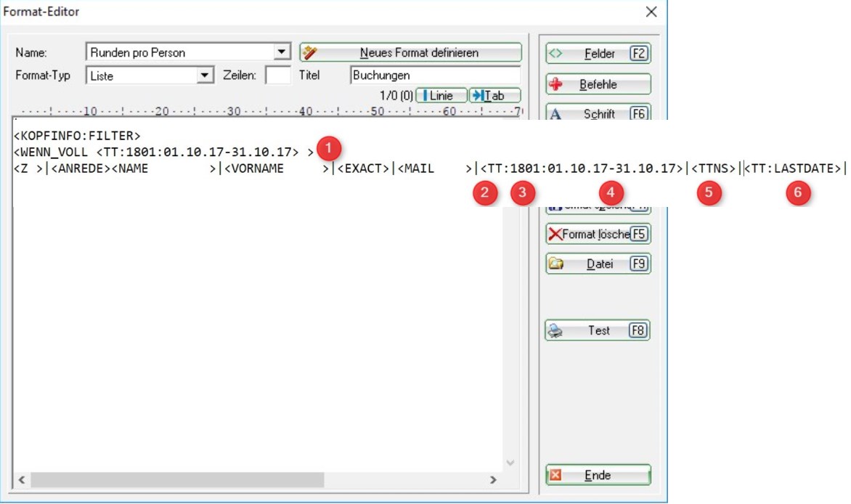Open the Datei F9 button
Image resolution: width=851 pixels, height=504 pixels.
coord(598,264)
